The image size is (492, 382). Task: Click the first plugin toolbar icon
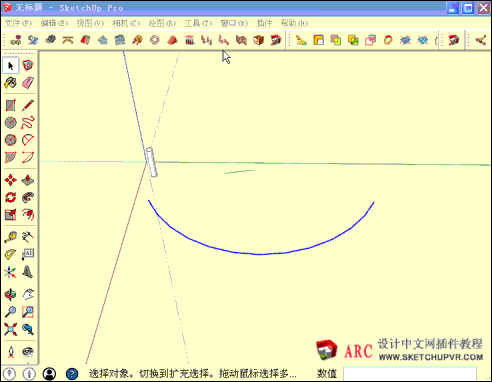(16, 40)
